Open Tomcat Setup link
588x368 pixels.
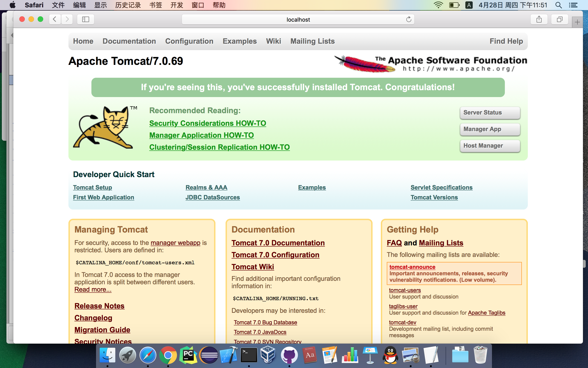click(x=92, y=187)
